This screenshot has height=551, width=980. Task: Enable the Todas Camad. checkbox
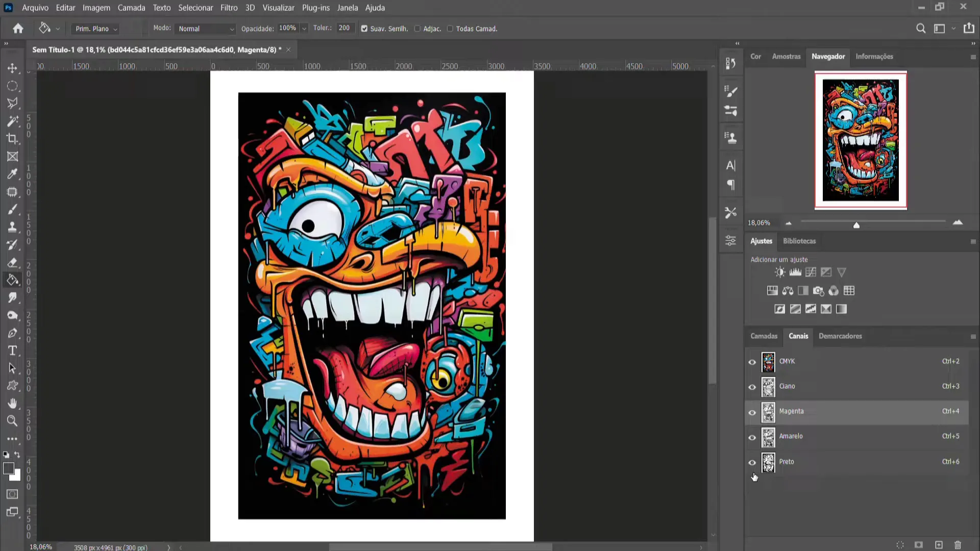pyautogui.click(x=450, y=29)
